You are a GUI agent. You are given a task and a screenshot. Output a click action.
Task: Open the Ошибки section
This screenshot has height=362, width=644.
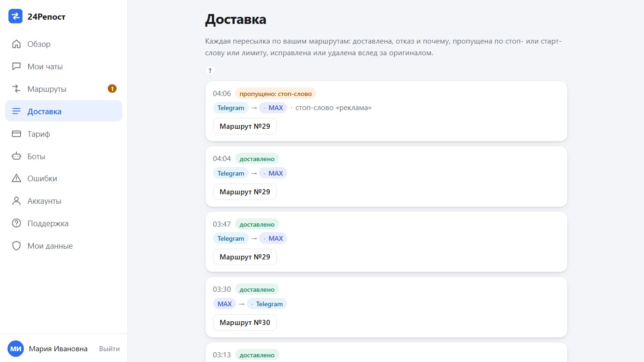coord(64,178)
